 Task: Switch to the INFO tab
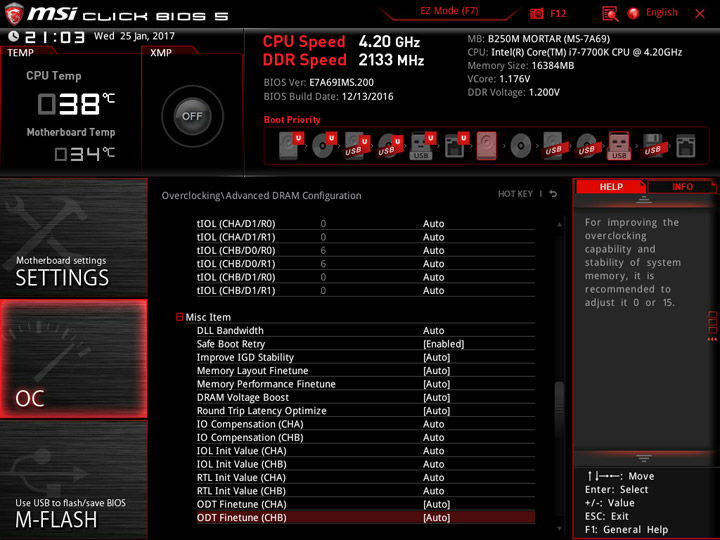point(682,186)
